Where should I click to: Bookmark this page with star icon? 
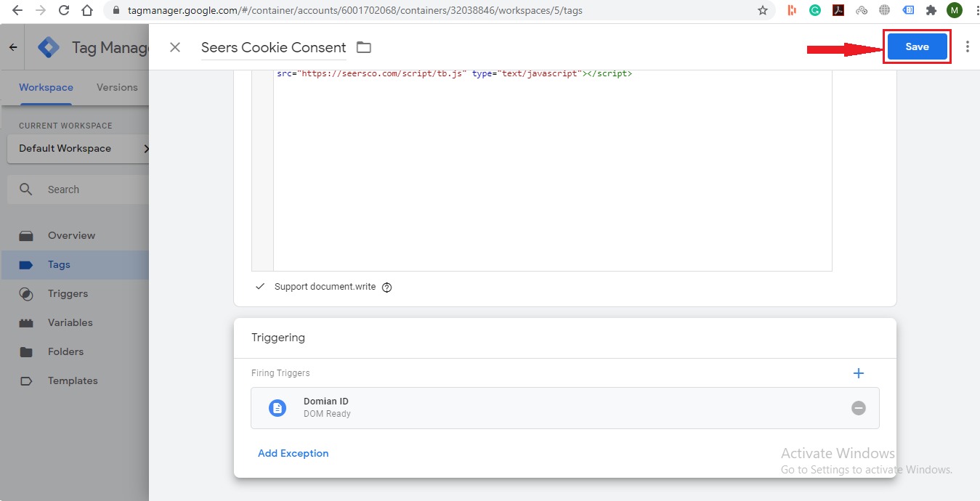point(762,10)
